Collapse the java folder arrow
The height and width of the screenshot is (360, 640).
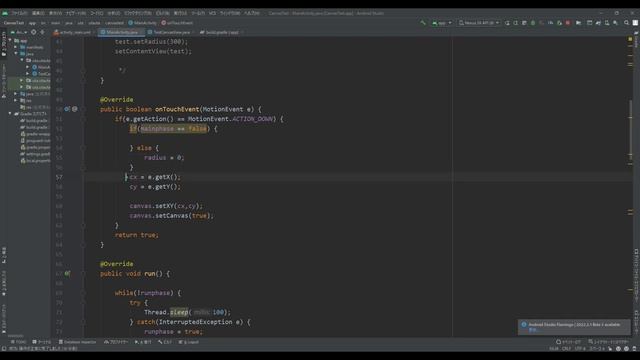coord(16,53)
